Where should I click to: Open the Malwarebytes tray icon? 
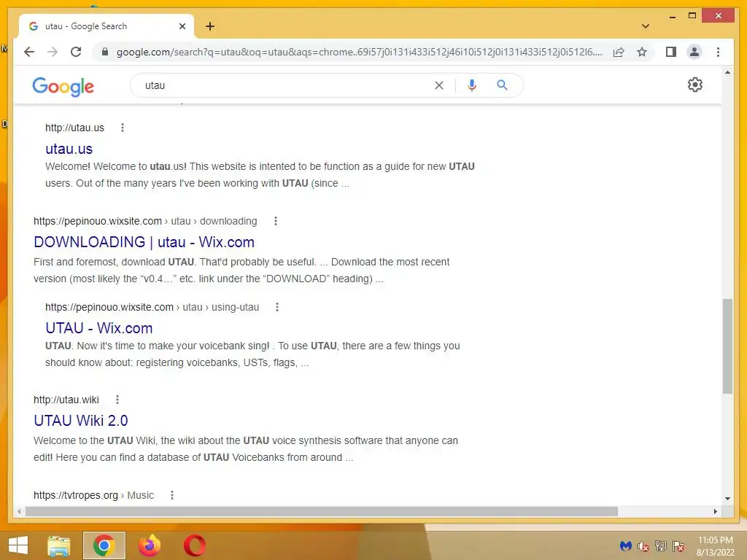click(x=625, y=546)
